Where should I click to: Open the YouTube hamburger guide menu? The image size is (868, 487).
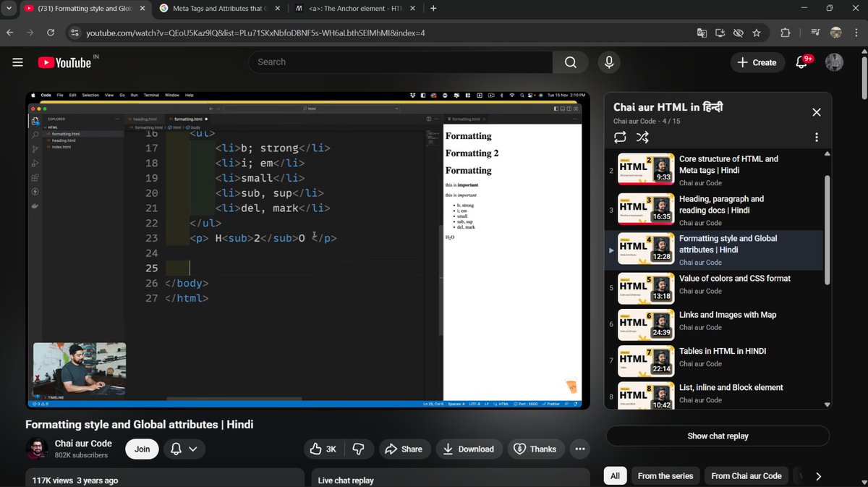tap(18, 62)
